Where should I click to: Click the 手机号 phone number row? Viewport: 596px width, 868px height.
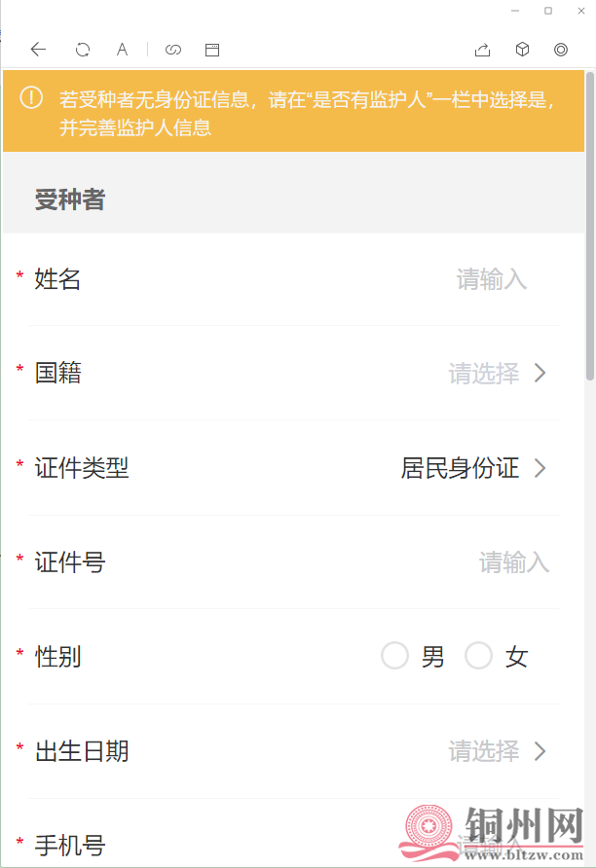[292, 844]
